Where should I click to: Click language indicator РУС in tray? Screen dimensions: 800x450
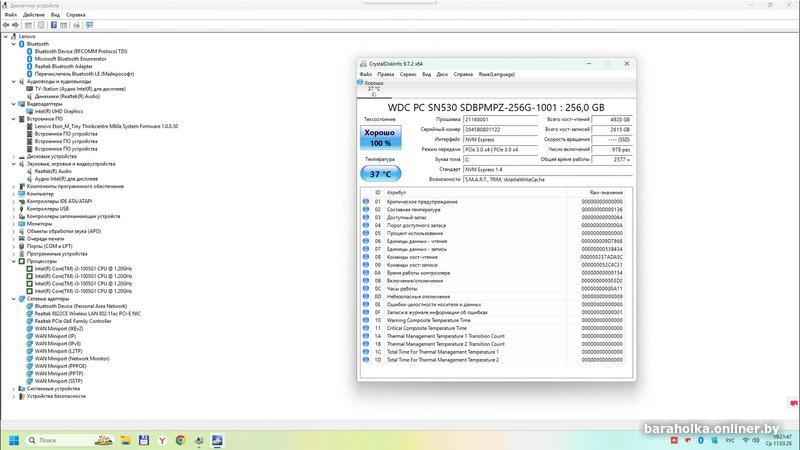tap(730, 440)
